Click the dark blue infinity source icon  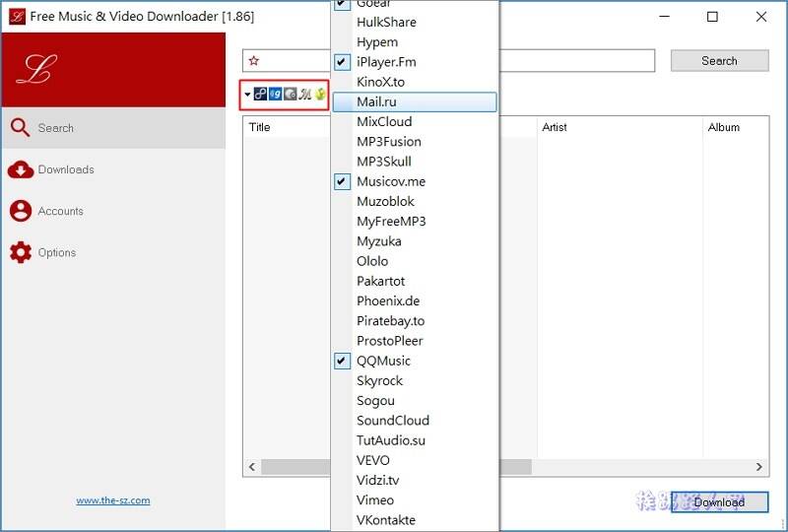(x=260, y=94)
